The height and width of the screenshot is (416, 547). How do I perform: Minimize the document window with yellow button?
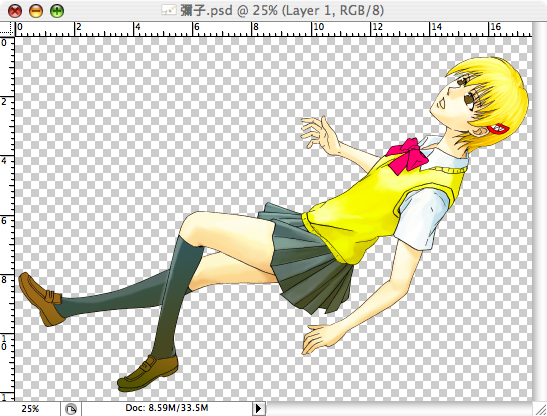tap(36, 11)
